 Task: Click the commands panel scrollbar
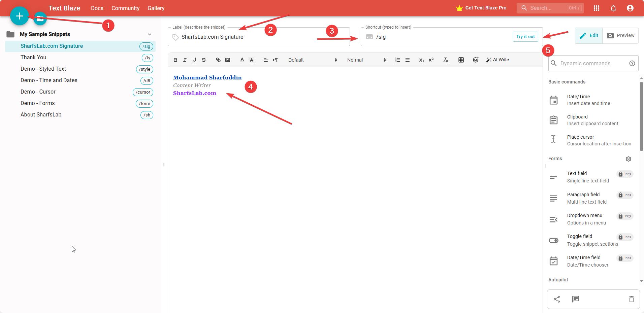point(642,116)
